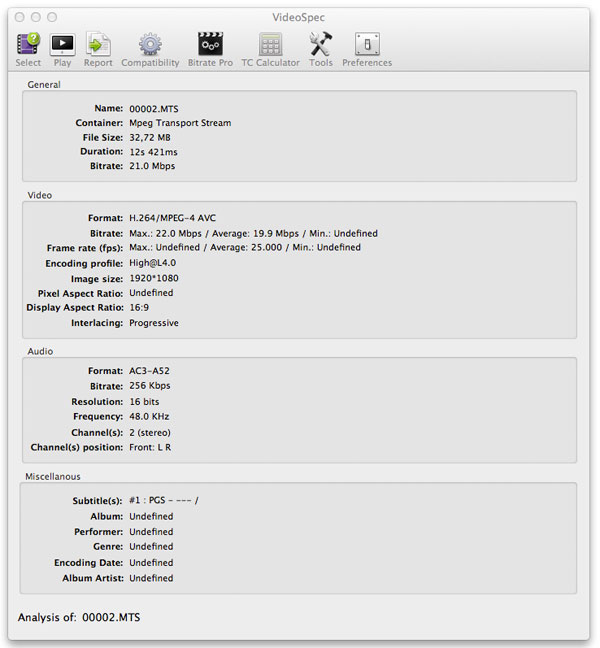The image size is (600, 648).
Task: Click the Miscellanous section heading
Action: pyautogui.click(x=53, y=476)
